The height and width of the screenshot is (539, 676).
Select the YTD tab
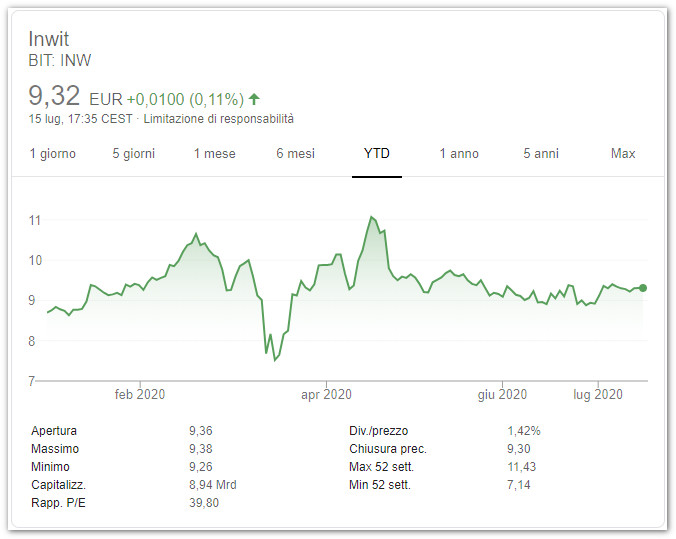point(377,154)
